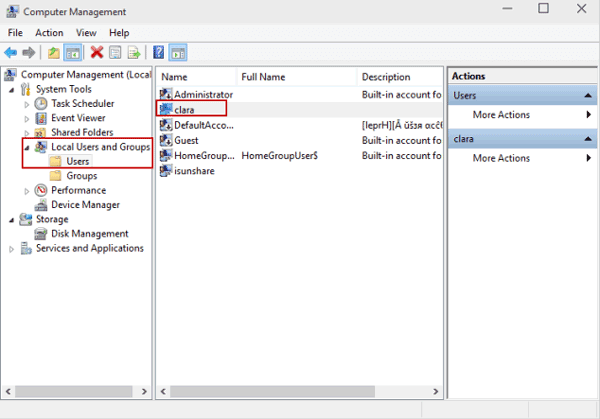Screen dimensions: 600x419
Task: Click the Back arrow in toolbar
Action: (11, 52)
